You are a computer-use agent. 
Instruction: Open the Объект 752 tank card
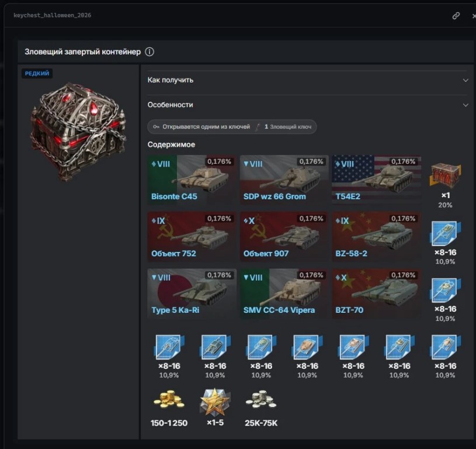192,236
